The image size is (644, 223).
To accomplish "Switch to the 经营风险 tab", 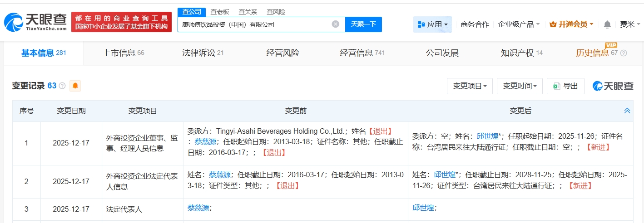I will [283, 53].
